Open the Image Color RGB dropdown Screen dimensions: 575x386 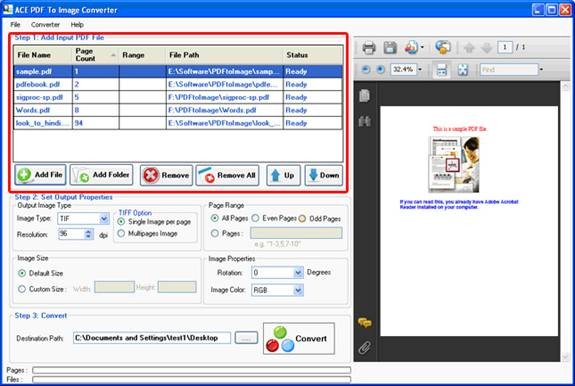(298, 290)
